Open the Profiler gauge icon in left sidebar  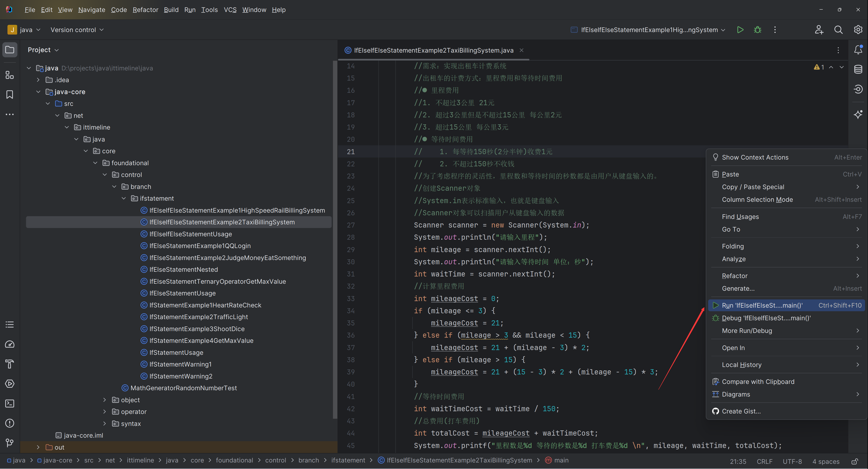[10, 344]
